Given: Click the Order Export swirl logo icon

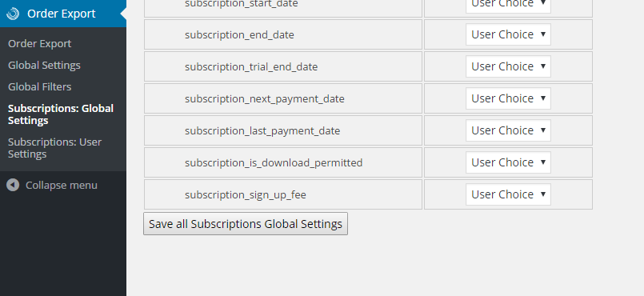Looking at the screenshot, I should (x=13, y=14).
